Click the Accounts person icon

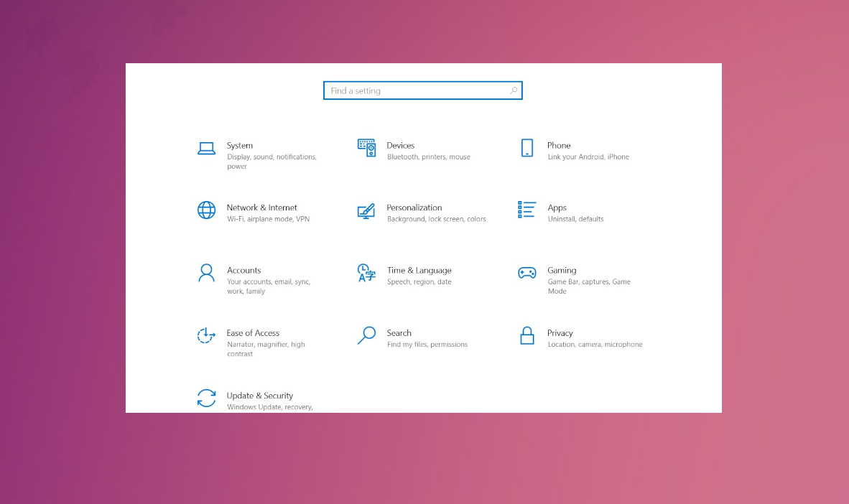click(206, 273)
